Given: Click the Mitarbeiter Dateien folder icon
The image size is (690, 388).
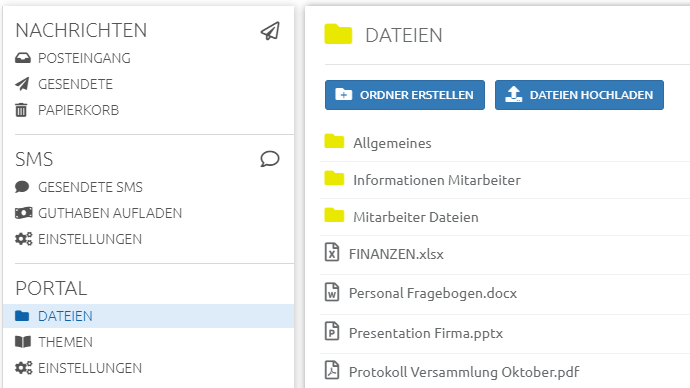Looking at the screenshot, I should (x=334, y=215).
